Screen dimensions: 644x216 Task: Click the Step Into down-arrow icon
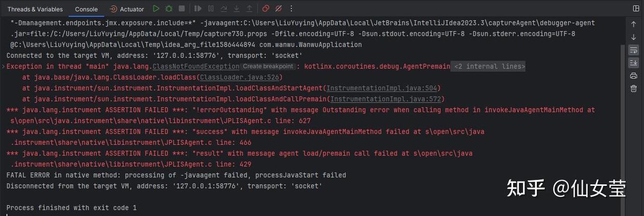(x=236, y=9)
